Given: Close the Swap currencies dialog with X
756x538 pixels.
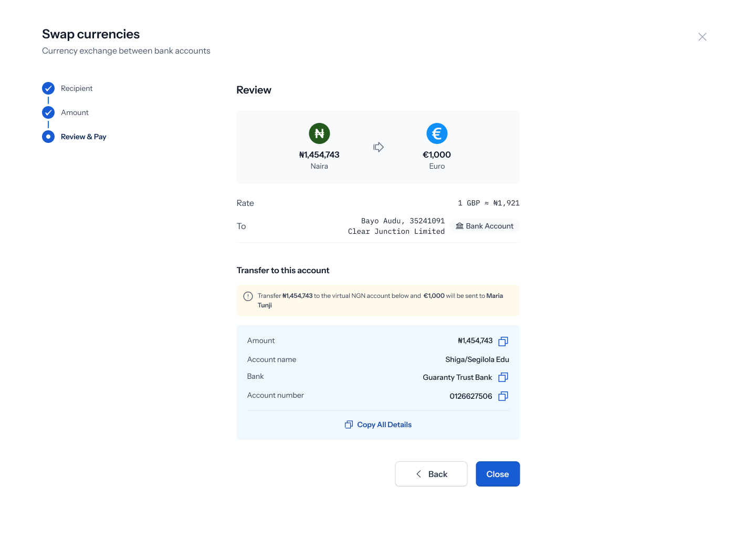Looking at the screenshot, I should click(702, 37).
